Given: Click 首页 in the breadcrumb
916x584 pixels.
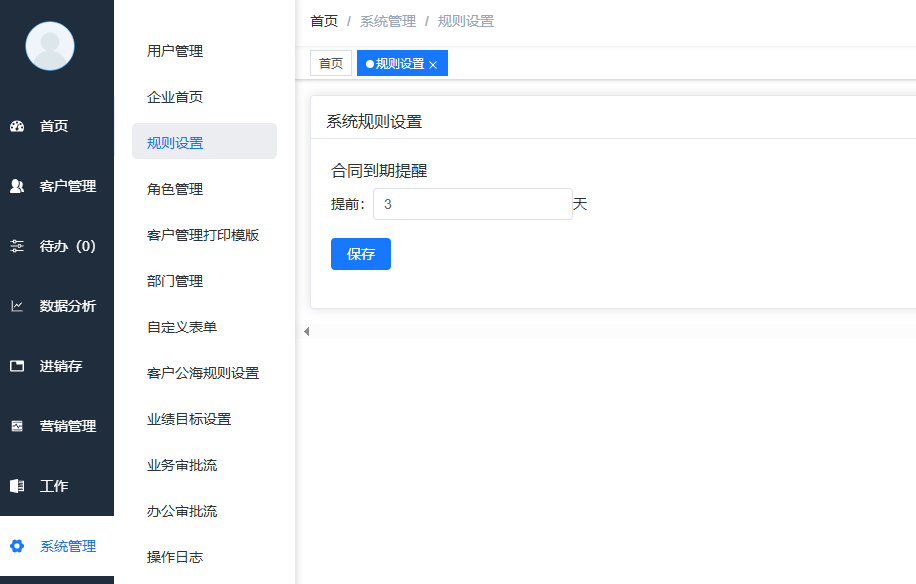Looking at the screenshot, I should click(324, 22).
